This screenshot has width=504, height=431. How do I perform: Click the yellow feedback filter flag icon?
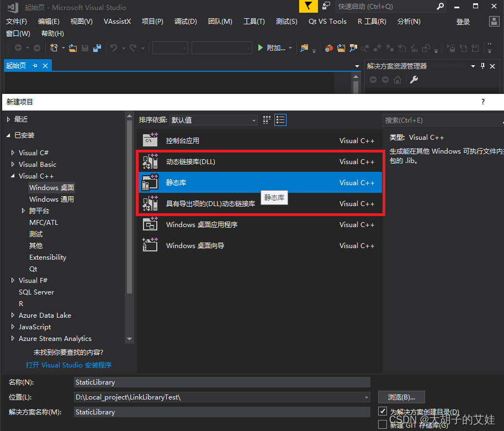coord(308,6)
